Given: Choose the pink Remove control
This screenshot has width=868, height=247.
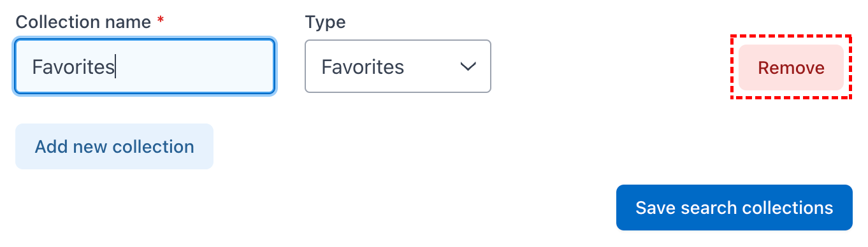Looking at the screenshot, I should tap(791, 67).
